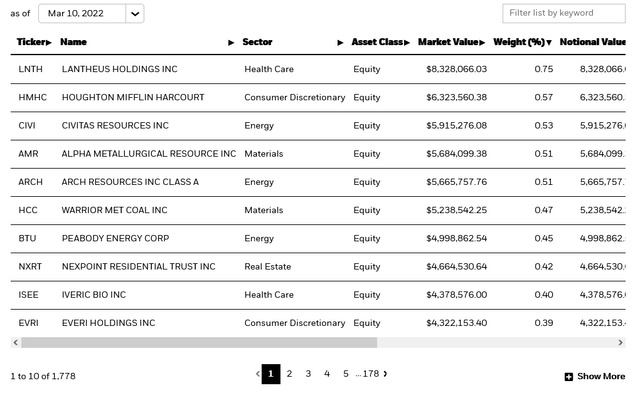
Task: Click the horizontal scrollbar thumb
Action: (199, 342)
